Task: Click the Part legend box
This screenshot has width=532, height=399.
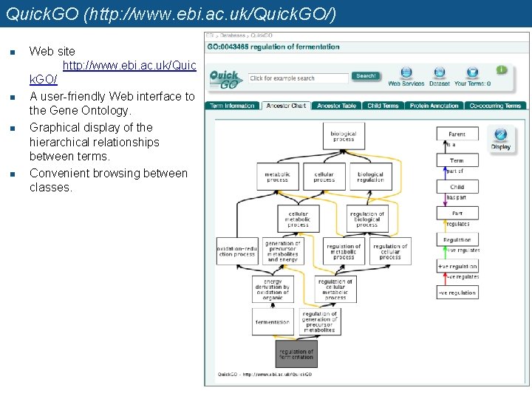Action: 457,213
